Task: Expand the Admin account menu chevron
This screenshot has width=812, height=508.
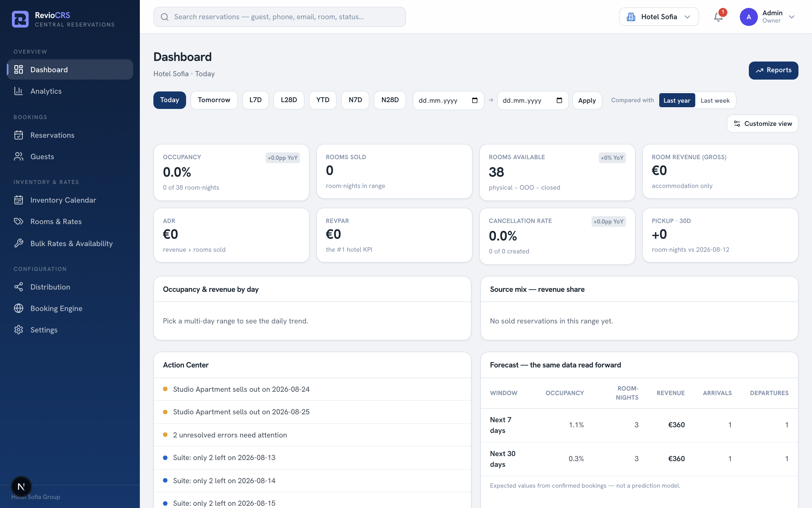Action: coord(791,17)
